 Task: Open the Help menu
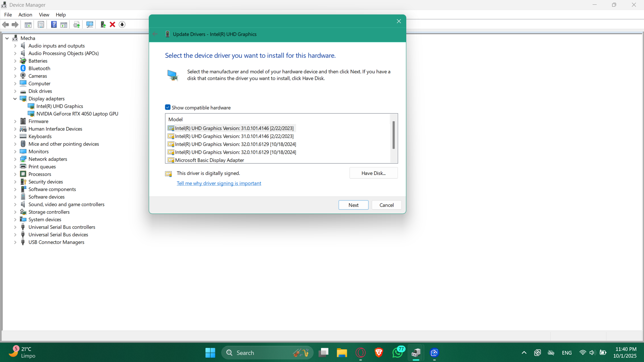[61, 15]
